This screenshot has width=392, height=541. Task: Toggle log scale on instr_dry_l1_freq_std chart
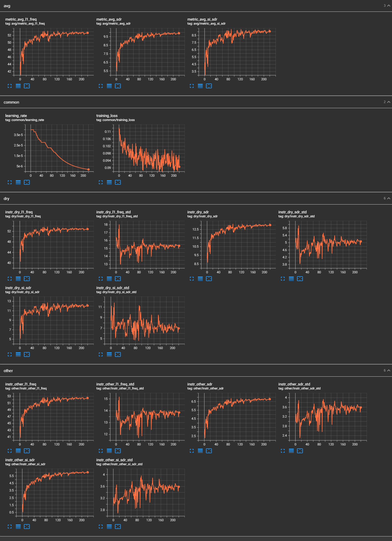point(109,279)
